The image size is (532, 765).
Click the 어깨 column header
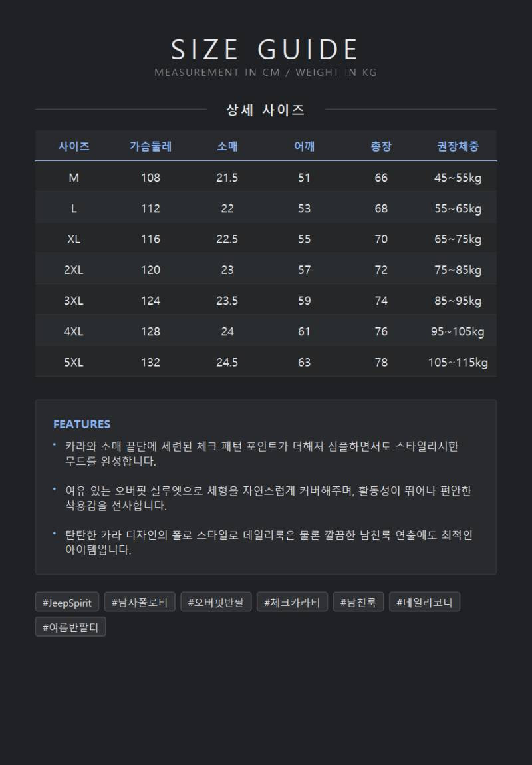(305, 146)
